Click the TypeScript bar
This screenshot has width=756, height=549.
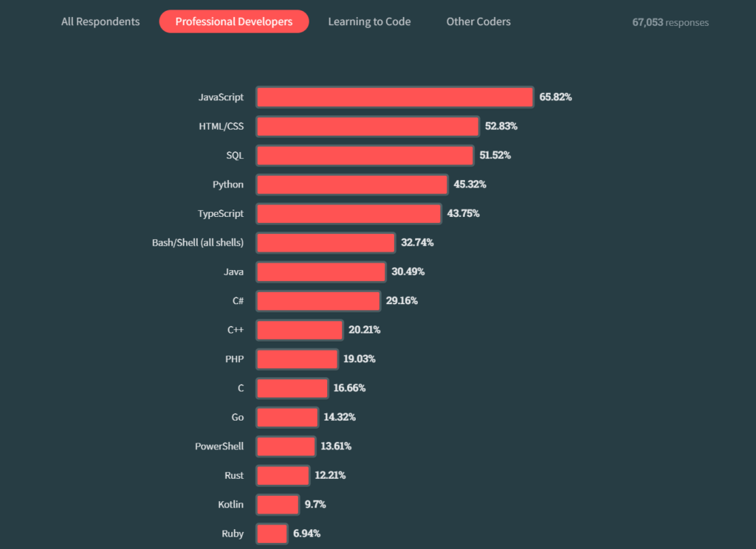tap(348, 213)
